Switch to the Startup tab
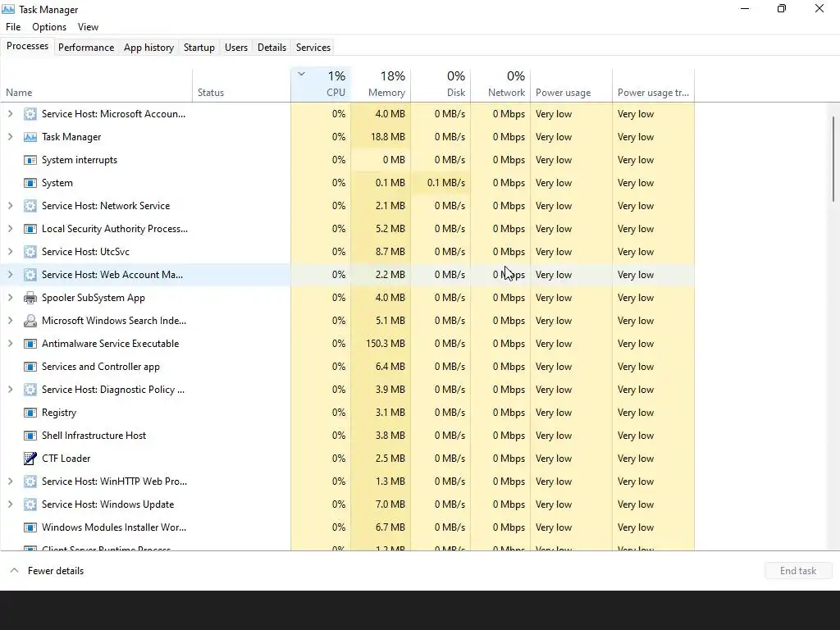This screenshot has height=630, width=840. click(199, 47)
